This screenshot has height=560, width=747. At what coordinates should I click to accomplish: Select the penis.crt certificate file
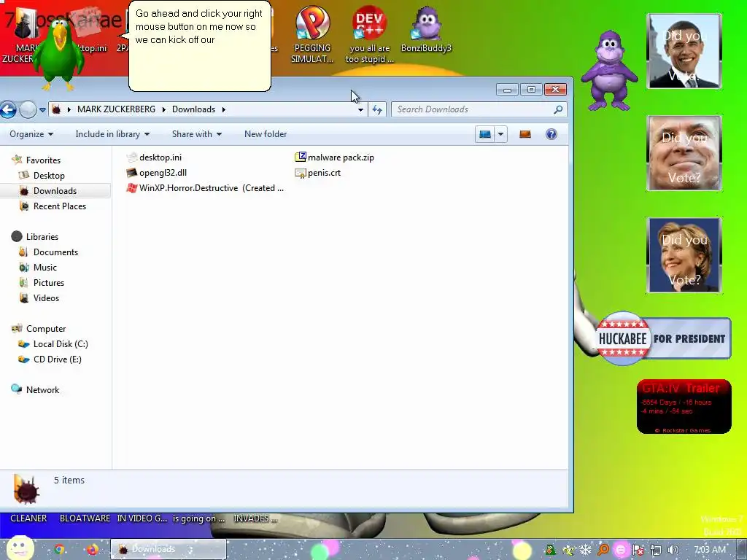318,172
